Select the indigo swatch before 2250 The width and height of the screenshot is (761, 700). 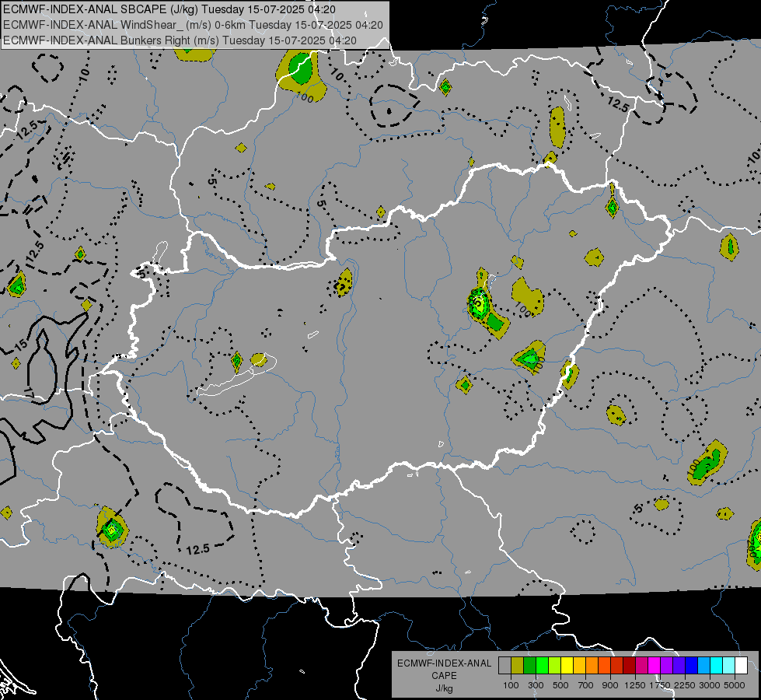679,666
